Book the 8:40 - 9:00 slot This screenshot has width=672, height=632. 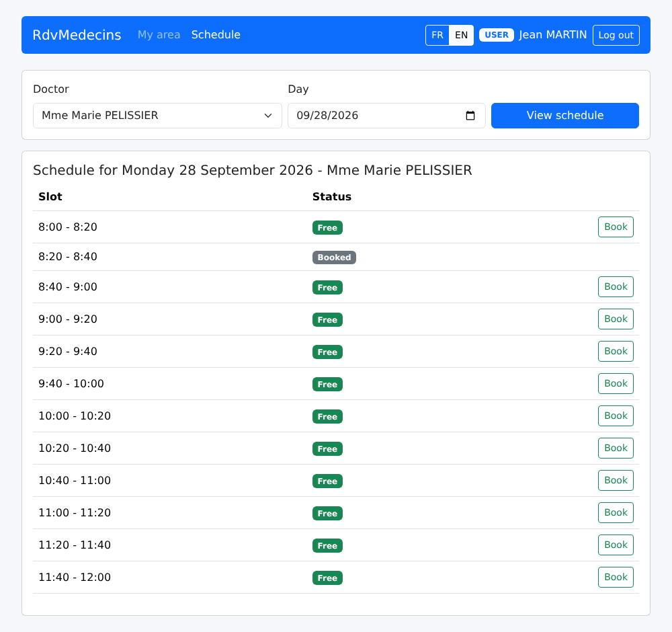tap(616, 287)
